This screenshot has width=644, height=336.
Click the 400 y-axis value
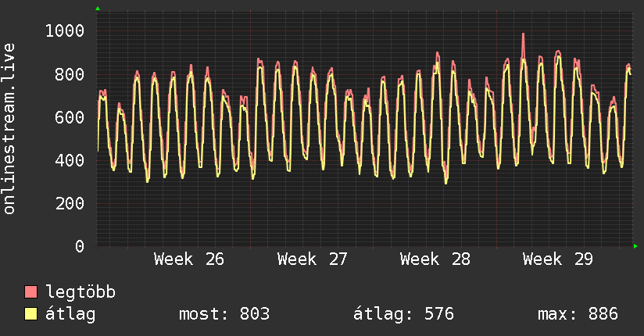coord(70,160)
